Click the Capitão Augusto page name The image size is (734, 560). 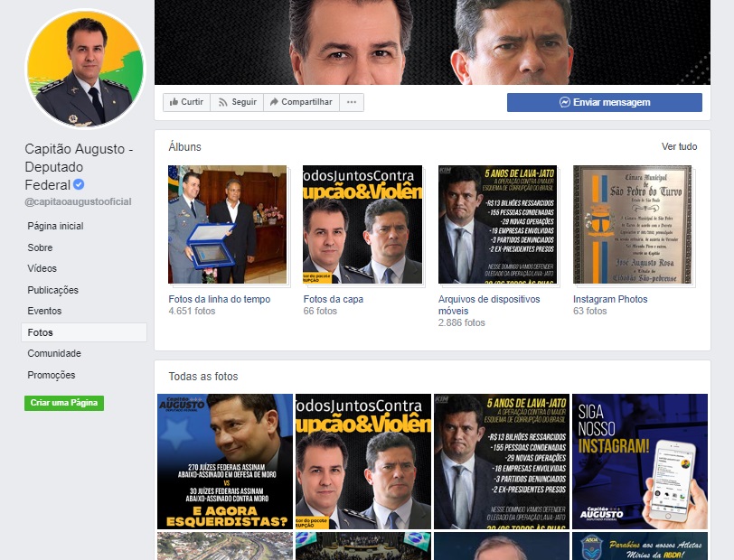click(x=79, y=166)
